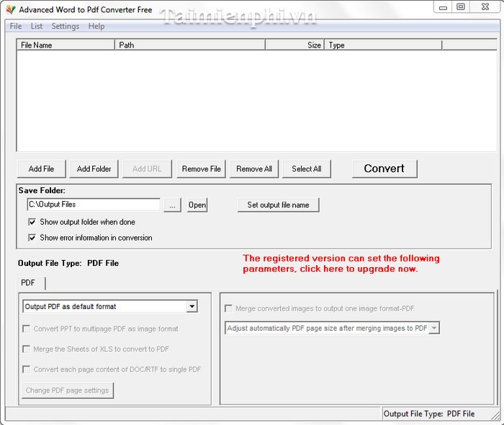The height and width of the screenshot is (425, 504).
Task: Sort the list by the Size column
Action: 294,45
